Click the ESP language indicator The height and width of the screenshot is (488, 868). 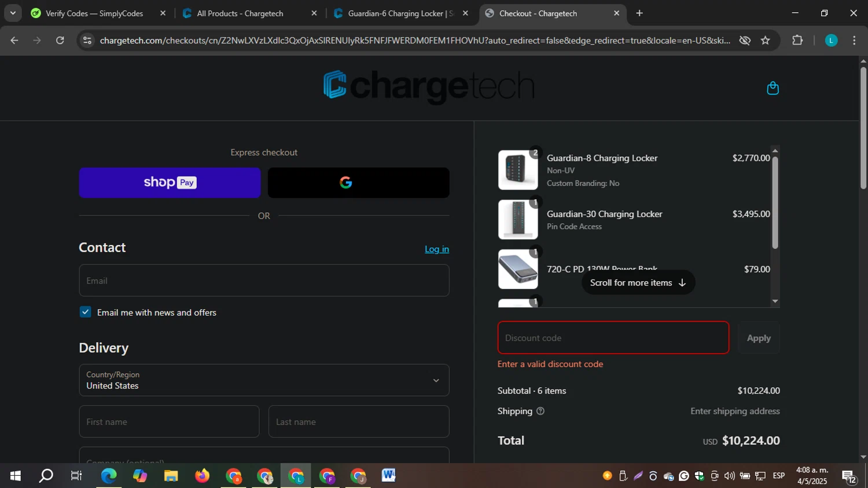pyautogui.click(x=779, y=476)
